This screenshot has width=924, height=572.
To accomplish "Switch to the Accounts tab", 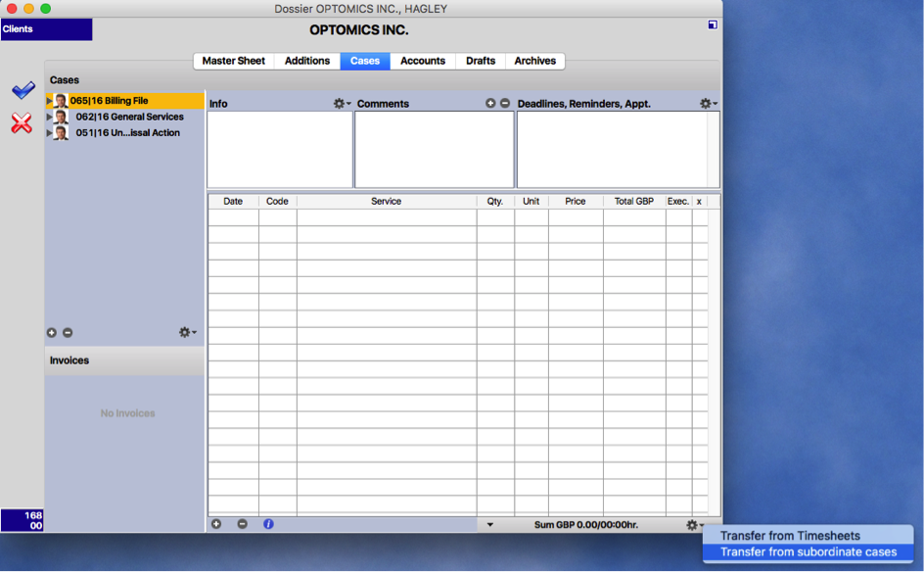I will coord(422,61).
